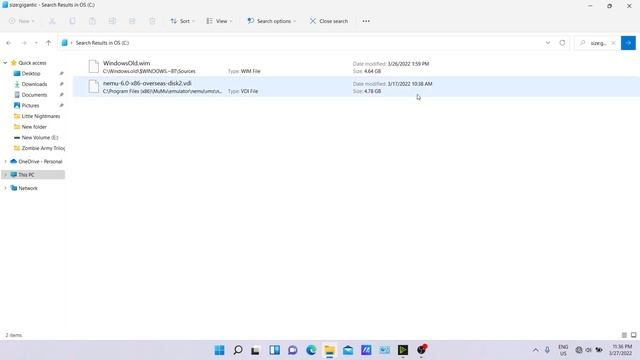Click the Paste icon in the toolbar
This screenshot has width=640, height=360.
coord(92,21)
